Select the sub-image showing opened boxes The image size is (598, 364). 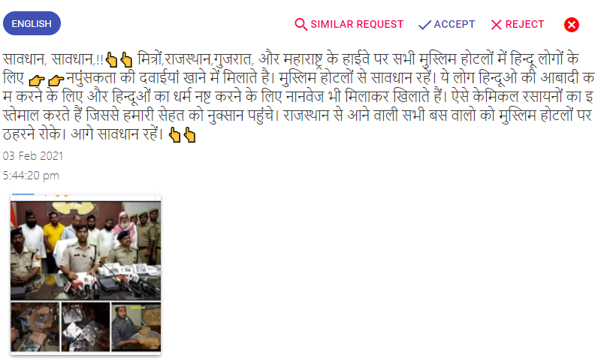tap(35, 326)
